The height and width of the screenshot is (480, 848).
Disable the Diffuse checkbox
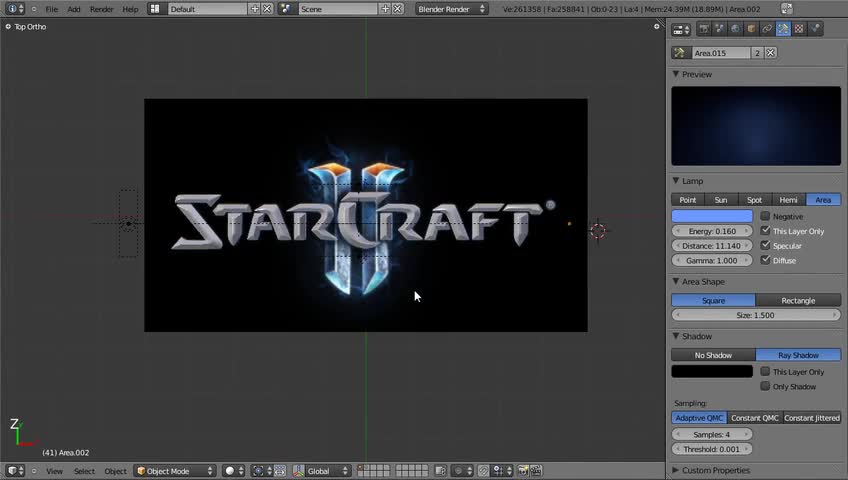coord(765,260)
